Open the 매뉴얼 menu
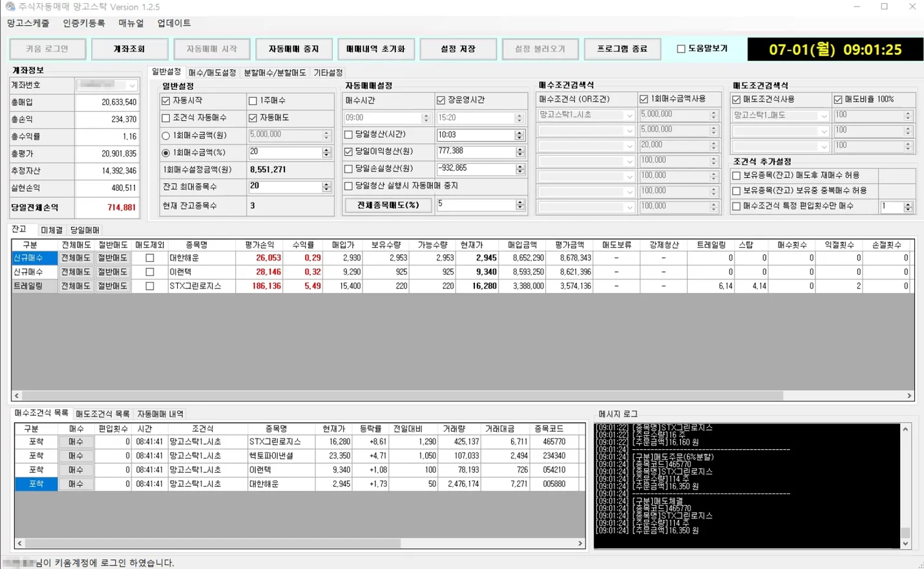Screen dimensions: 924x569 131,23
